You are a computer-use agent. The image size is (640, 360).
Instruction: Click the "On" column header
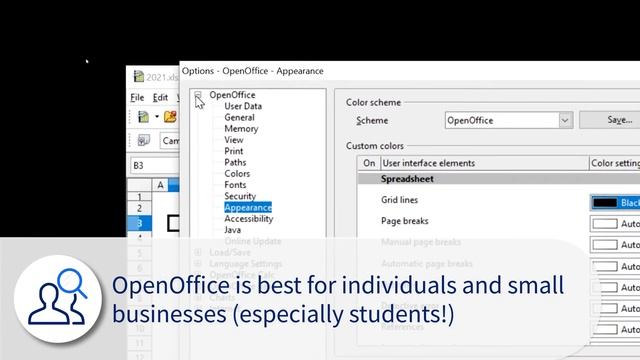click(369, 163)
